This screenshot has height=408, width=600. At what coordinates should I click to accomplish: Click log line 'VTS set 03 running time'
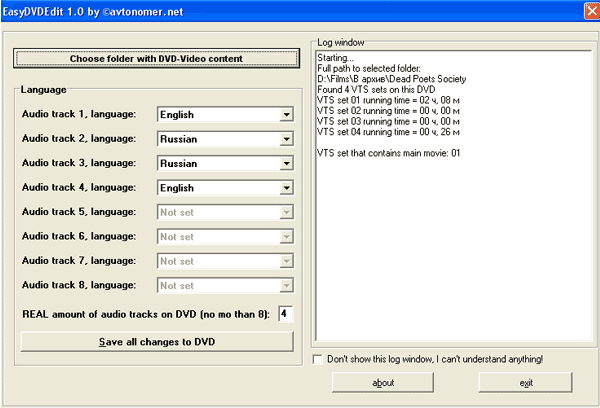(x=388, y=121)
